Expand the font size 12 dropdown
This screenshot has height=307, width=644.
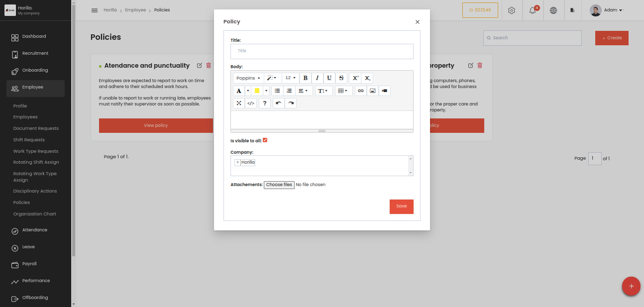291,78
